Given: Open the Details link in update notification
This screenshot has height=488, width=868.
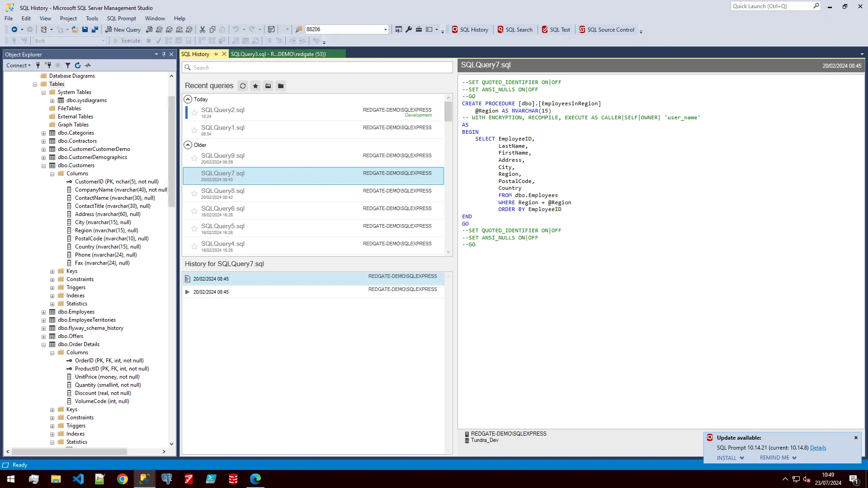Looking at the screenshot, I should [818, 448].
